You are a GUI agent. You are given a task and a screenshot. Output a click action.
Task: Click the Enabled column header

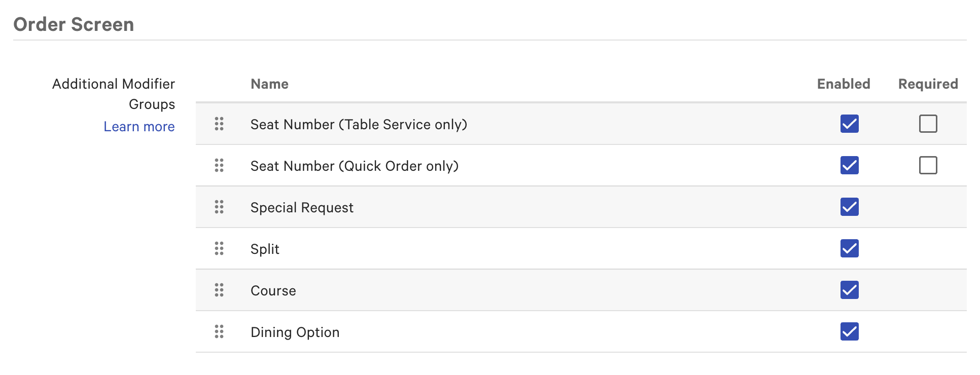coord(844,84)
